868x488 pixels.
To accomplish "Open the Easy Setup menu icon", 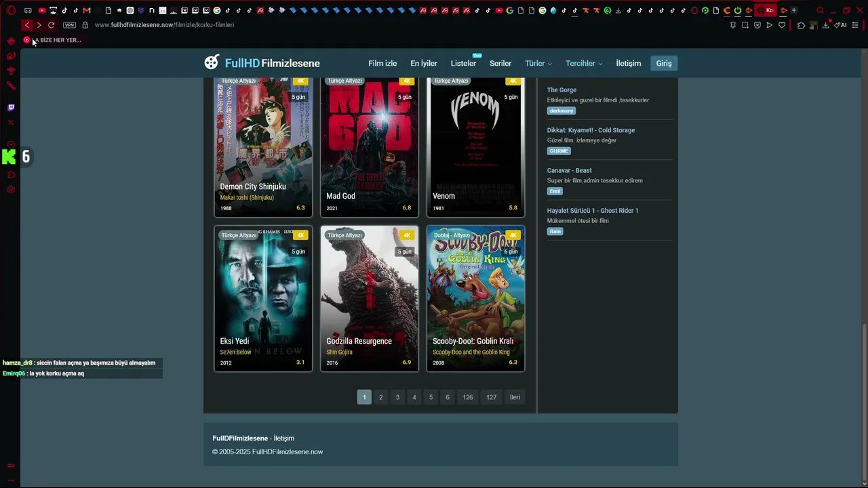I will click(855, 25).
